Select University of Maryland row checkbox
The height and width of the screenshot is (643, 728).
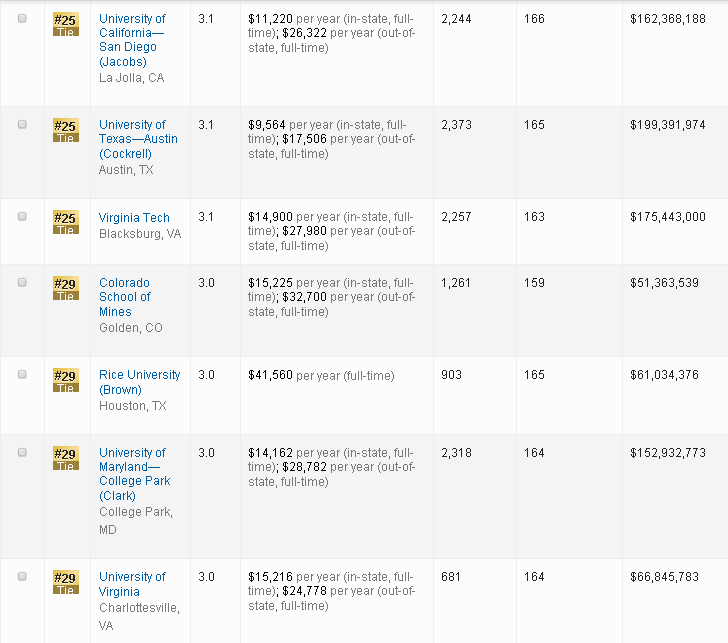22,452
